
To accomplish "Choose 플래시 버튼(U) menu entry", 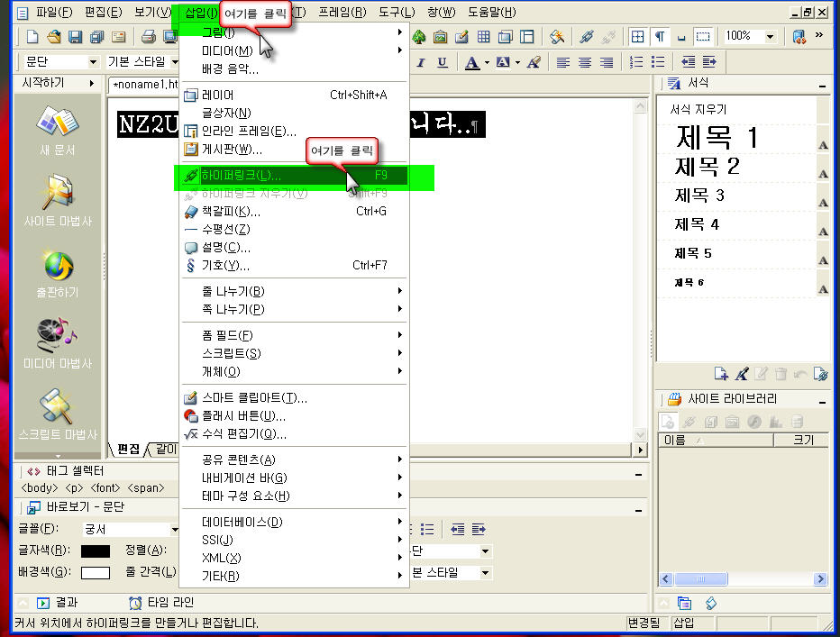I will (x=295, y=415).
